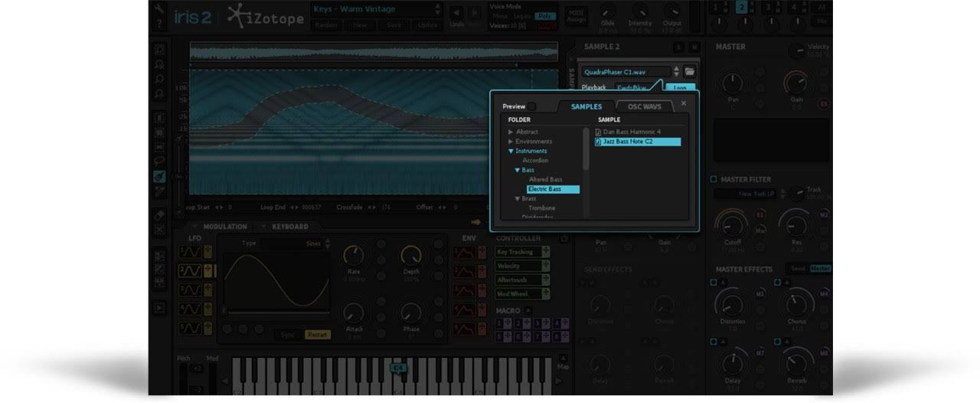
Task: Switch master effects to Send
Action: coord(798,269)
